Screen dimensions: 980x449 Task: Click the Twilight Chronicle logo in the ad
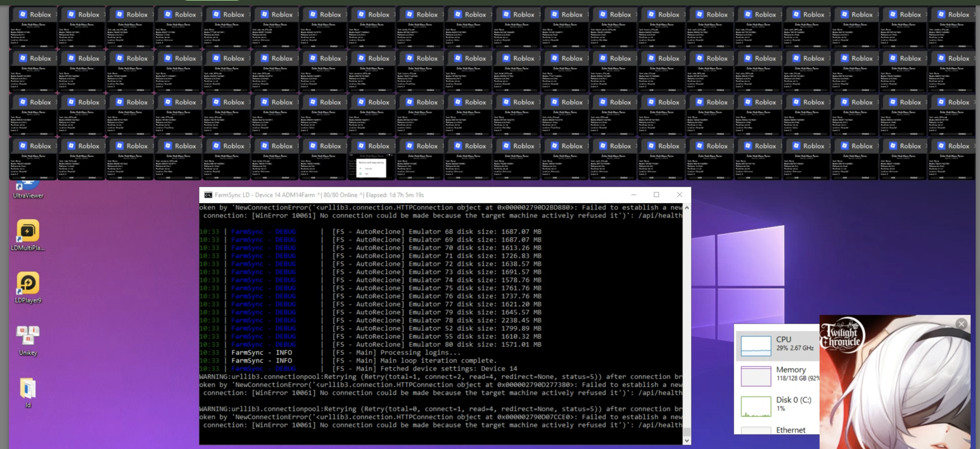[842, 335]
